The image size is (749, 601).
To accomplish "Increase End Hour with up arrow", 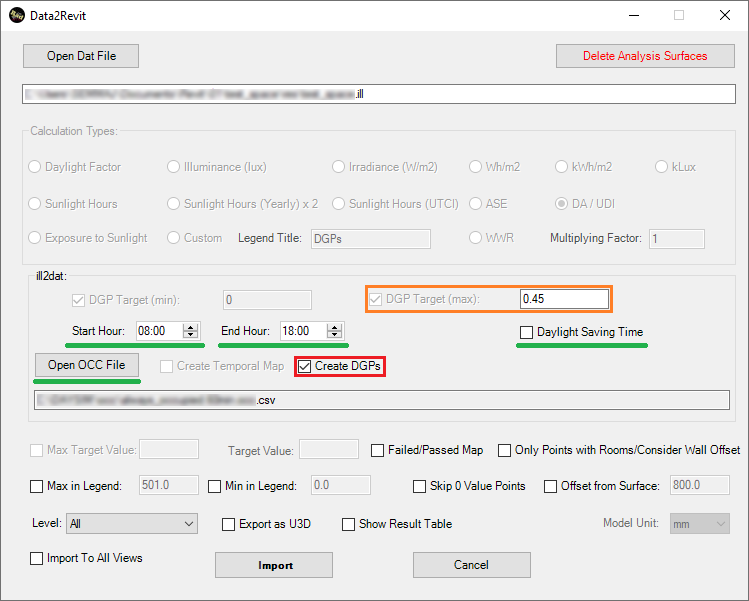I will tap(334, 327).
